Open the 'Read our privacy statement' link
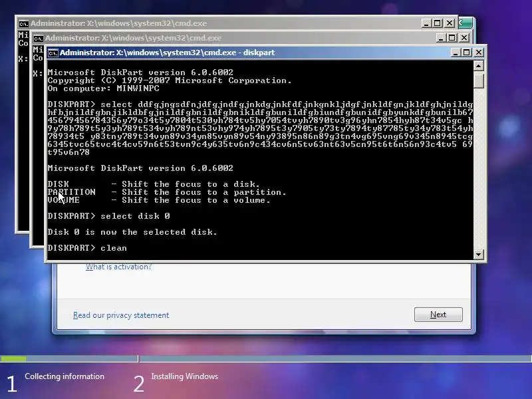Image resolution: width=532 pixels, height=399 pixels. click(121, 315)
